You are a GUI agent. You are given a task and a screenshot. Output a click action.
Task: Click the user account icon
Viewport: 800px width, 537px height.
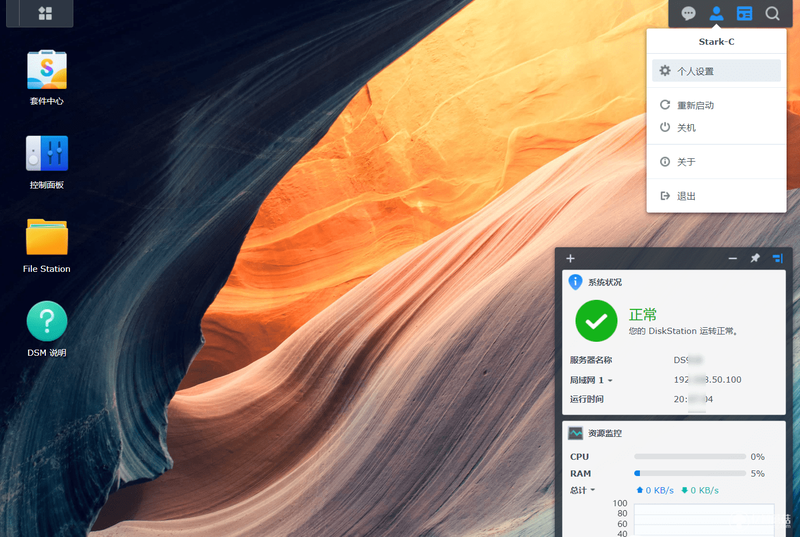point(716,14)
